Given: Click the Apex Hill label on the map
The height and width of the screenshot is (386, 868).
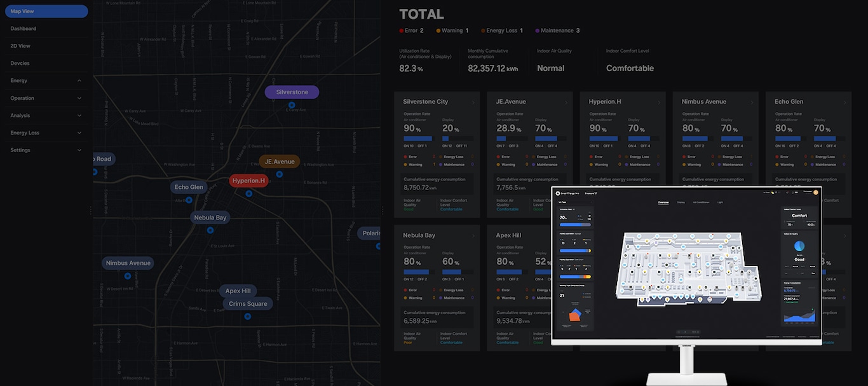Looking at the screenshot, I should pyautogui.click(x=238, y=291).
